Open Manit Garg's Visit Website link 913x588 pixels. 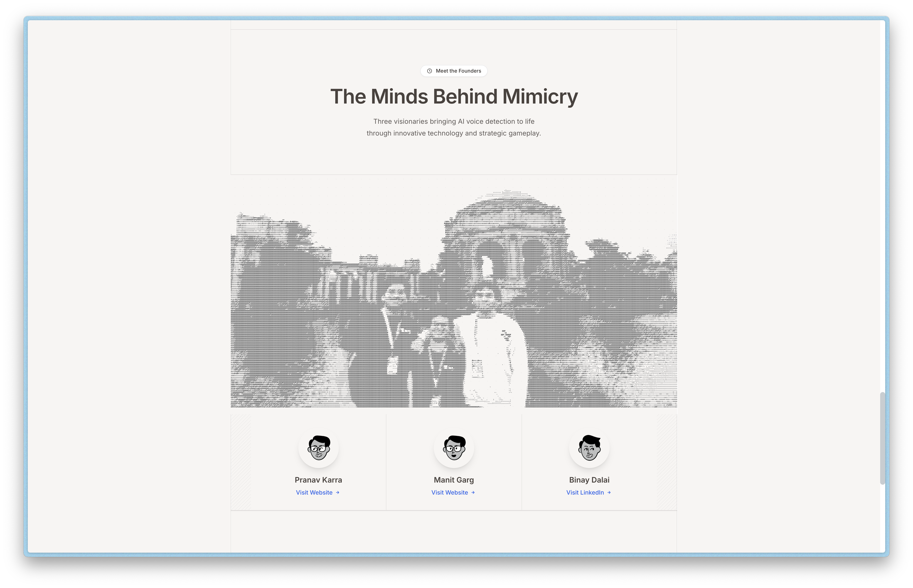click(x=450, y=492)
